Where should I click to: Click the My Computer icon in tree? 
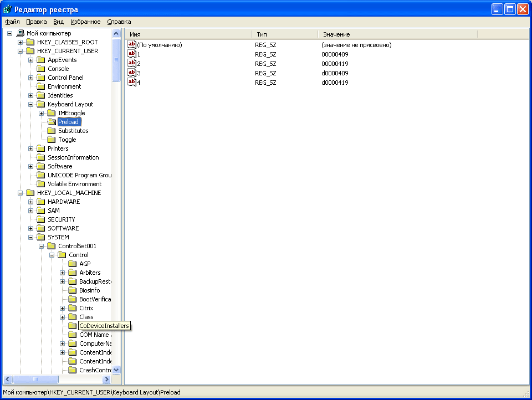coord(21,33)
